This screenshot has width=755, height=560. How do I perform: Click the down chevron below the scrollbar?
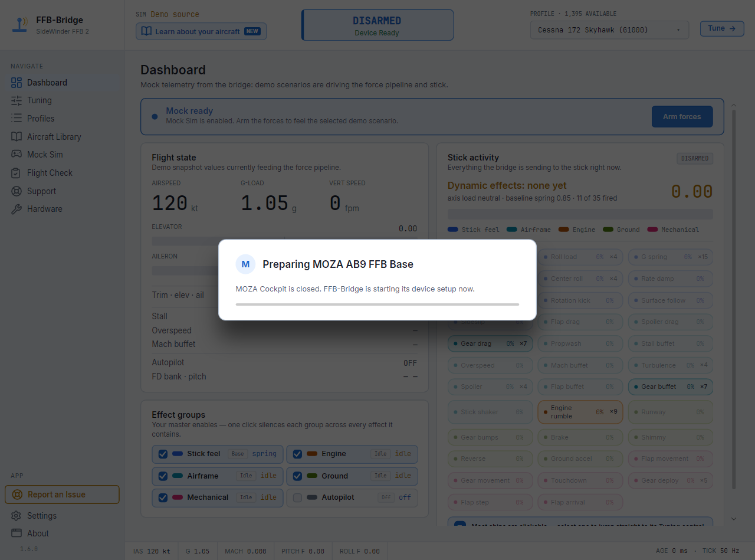(734, 519)
